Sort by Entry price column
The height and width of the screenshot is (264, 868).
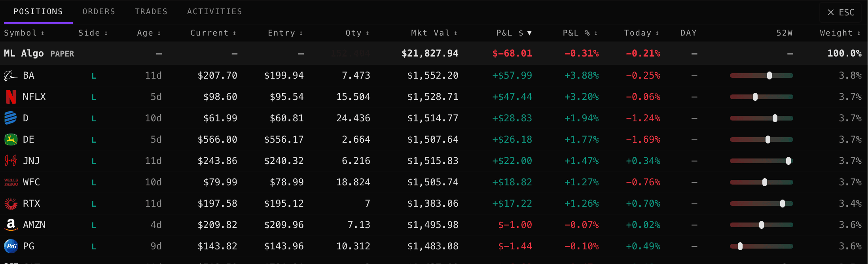[x=285, y=33]
